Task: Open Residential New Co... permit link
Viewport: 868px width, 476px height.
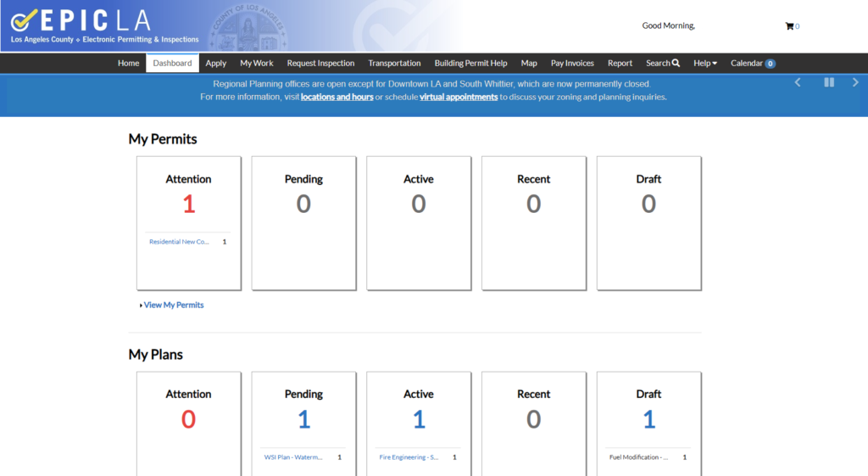Action: 179,242
